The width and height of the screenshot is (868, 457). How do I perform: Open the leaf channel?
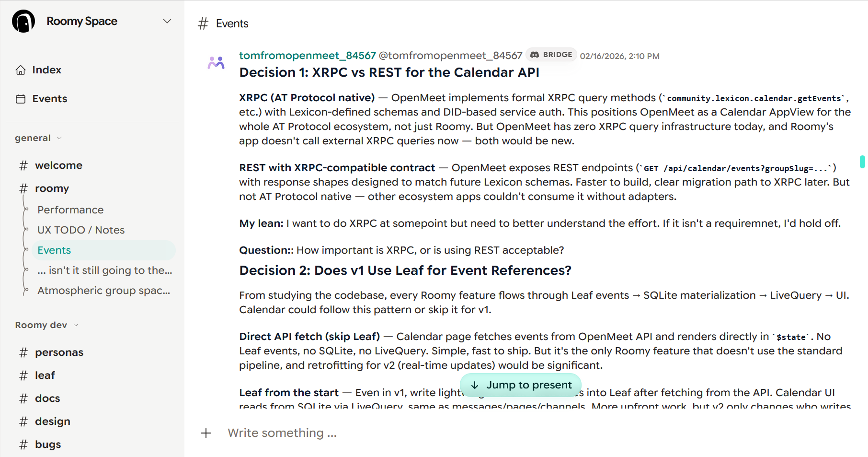[x=45, y=375]
